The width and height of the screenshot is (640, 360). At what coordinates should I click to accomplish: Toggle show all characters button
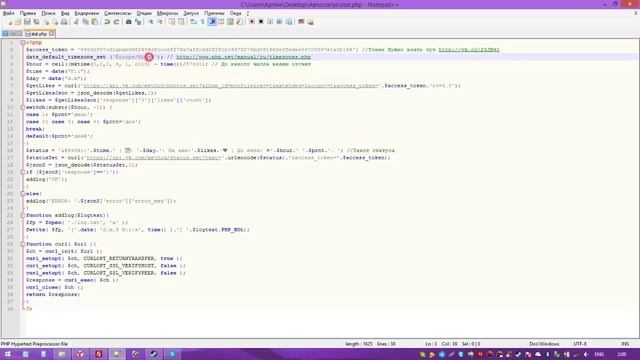[x=202, y=22]
